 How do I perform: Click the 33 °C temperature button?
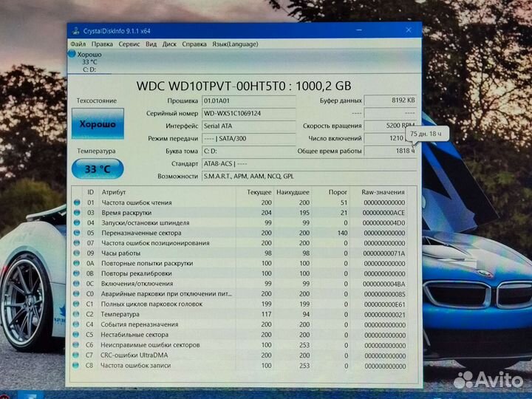pos(98,168)
